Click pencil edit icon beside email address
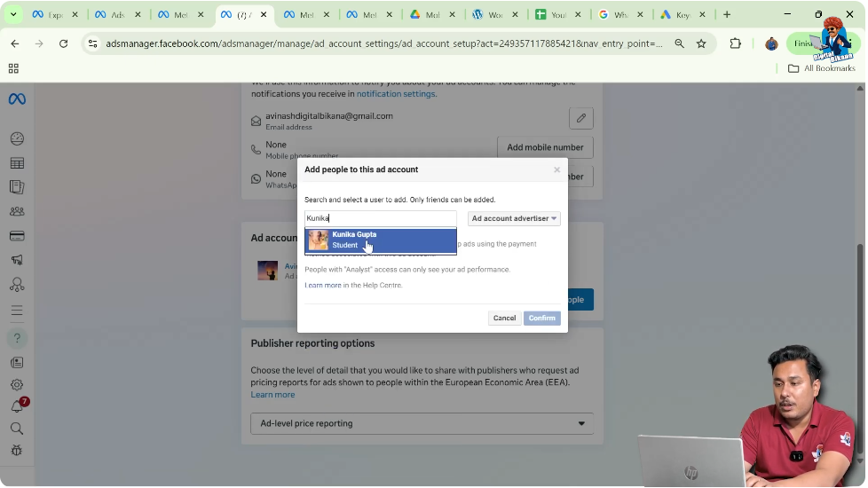The width and height of the screenshot is (868, 488). tap(580, 118)
